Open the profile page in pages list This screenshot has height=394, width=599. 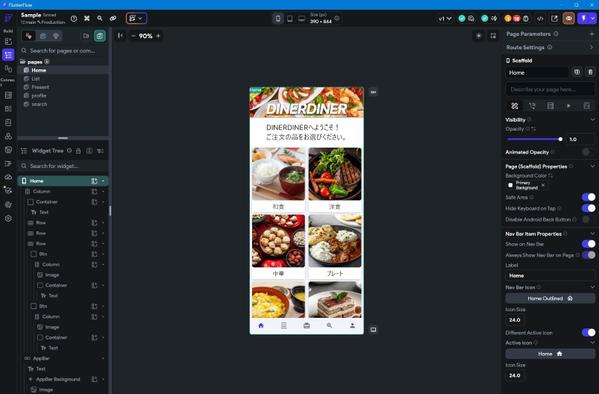(x=39, y=96)
